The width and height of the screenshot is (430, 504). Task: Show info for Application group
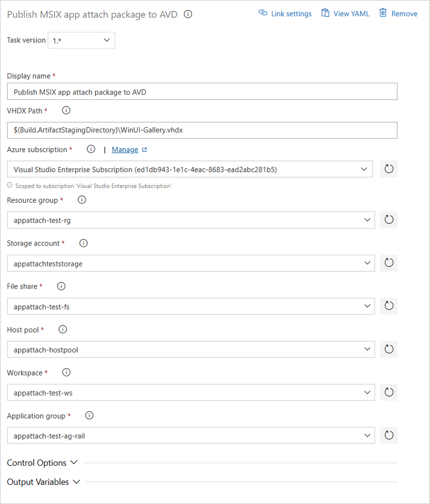click(x=89, y=416)
